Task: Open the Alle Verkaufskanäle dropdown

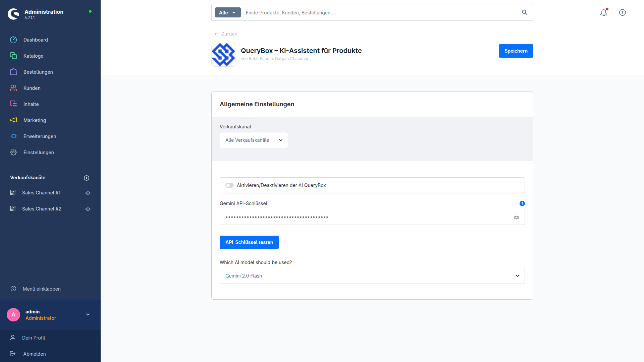Action: coord(254,140)
